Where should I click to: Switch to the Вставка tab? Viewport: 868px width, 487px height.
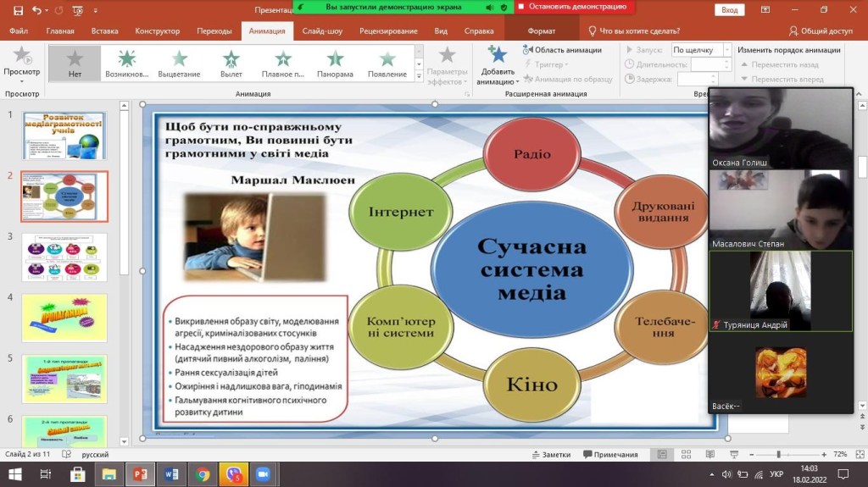tap(104, 30)
